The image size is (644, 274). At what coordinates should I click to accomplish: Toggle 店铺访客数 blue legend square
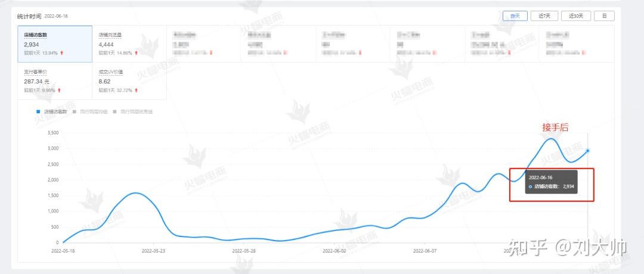coord(38,111)
